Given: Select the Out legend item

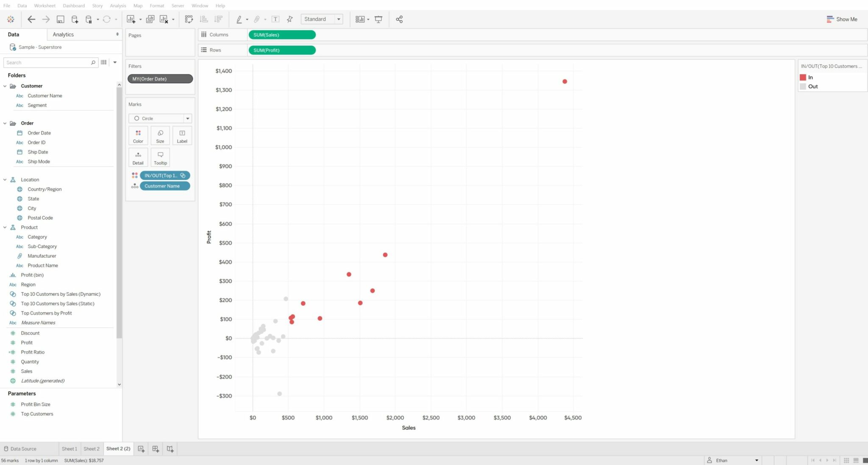Looking at the screenshot, I should (x=812, y=86).
